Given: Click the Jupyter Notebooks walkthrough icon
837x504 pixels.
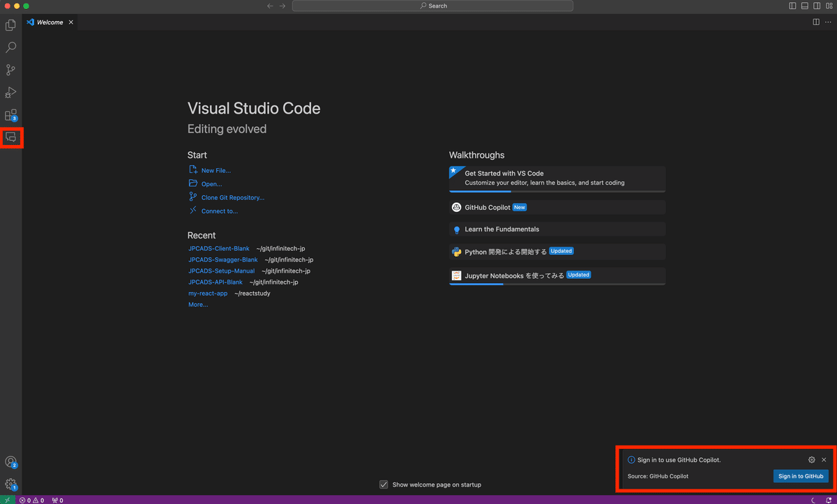Looking at the screenshot, I should 457,275.
